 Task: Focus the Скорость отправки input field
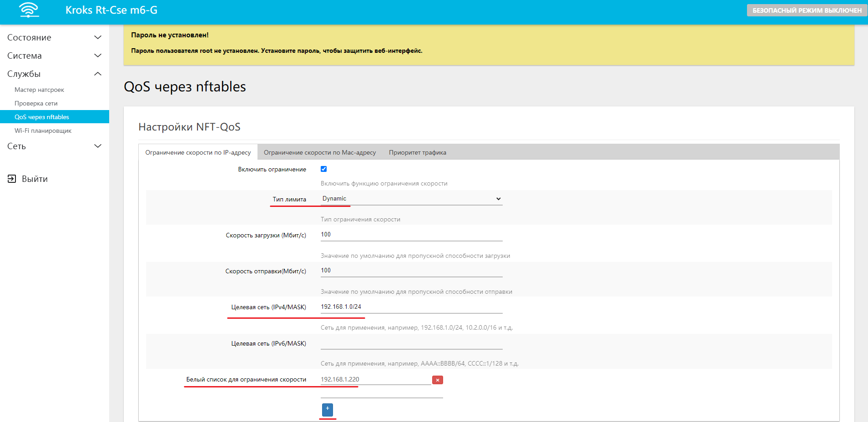[x=411, y=271]
